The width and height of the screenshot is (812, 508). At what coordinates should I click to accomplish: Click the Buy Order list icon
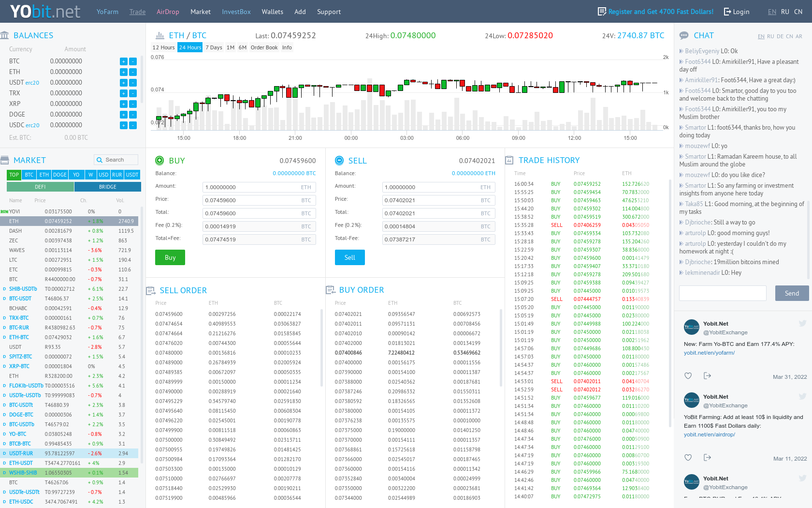pyautogui.click(x=330, y=290)
